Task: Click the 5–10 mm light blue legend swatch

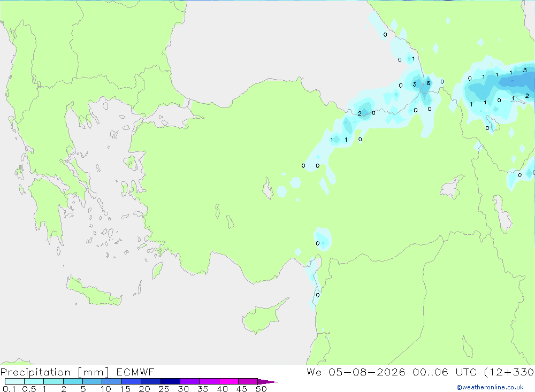Action: [x=93, y=381]
